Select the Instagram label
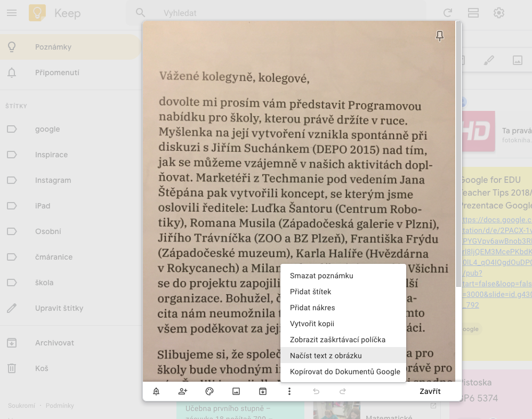 pyautogui.click(x=70, y=180)
